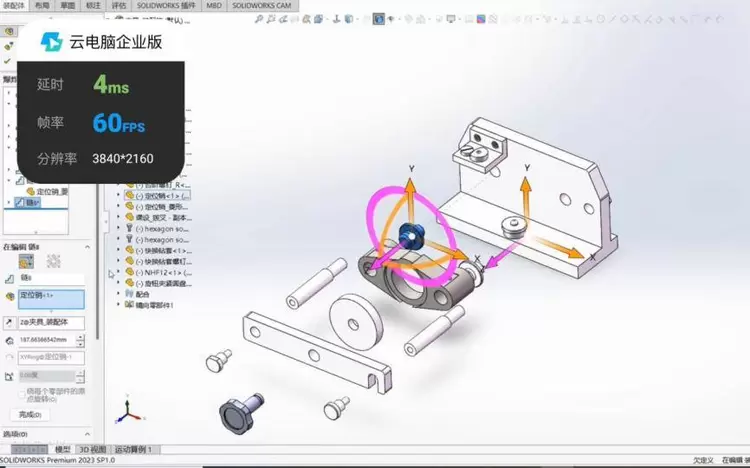Click the blue highlighted view toolbar icon
Screen dimensions: 750x468
coord(379,18)
